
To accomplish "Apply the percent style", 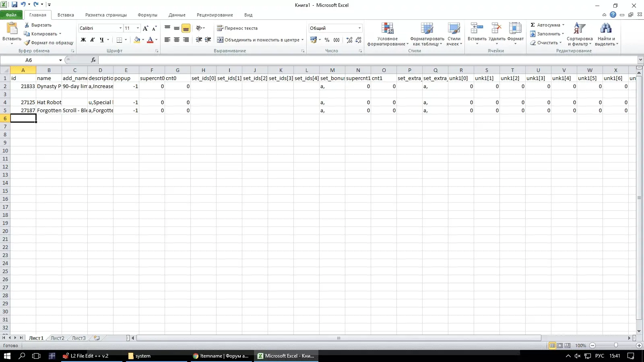I will (327, 40).
